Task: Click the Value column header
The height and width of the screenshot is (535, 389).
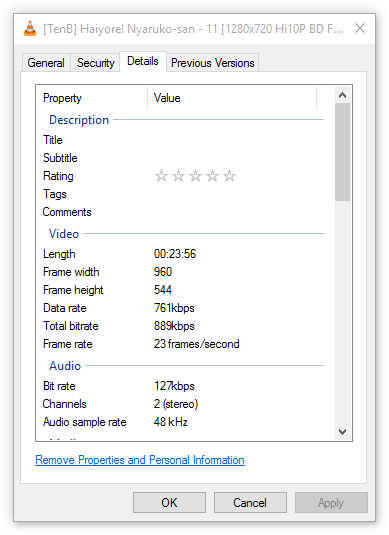Action: (232, 98)
